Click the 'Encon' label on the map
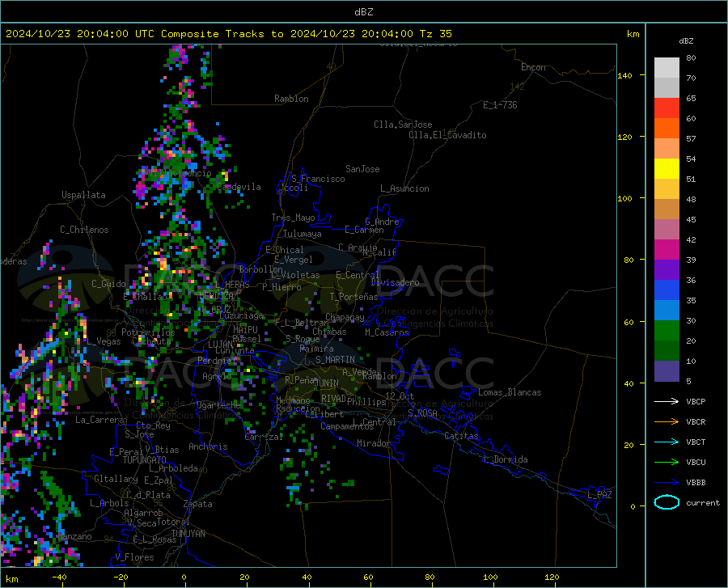Image resolution: width=728 pixels, height=588 pixels. click(533, 67)
